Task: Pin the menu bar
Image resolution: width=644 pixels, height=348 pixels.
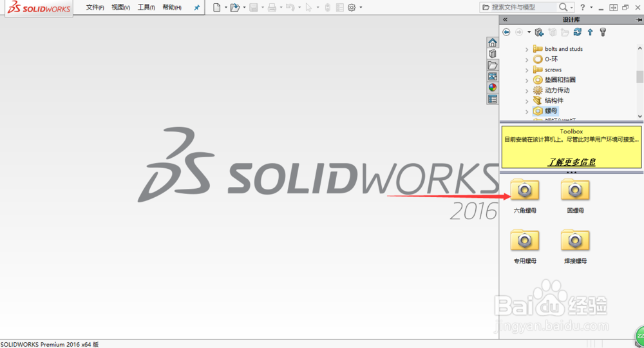Action: (196, 7)
